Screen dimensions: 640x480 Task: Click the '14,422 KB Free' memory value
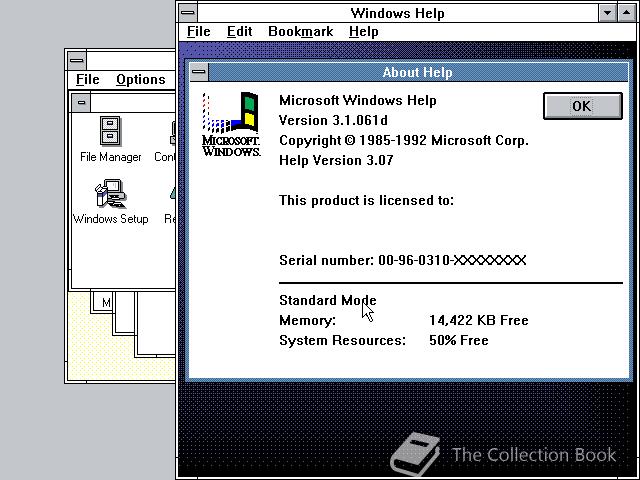coord(478,320)
